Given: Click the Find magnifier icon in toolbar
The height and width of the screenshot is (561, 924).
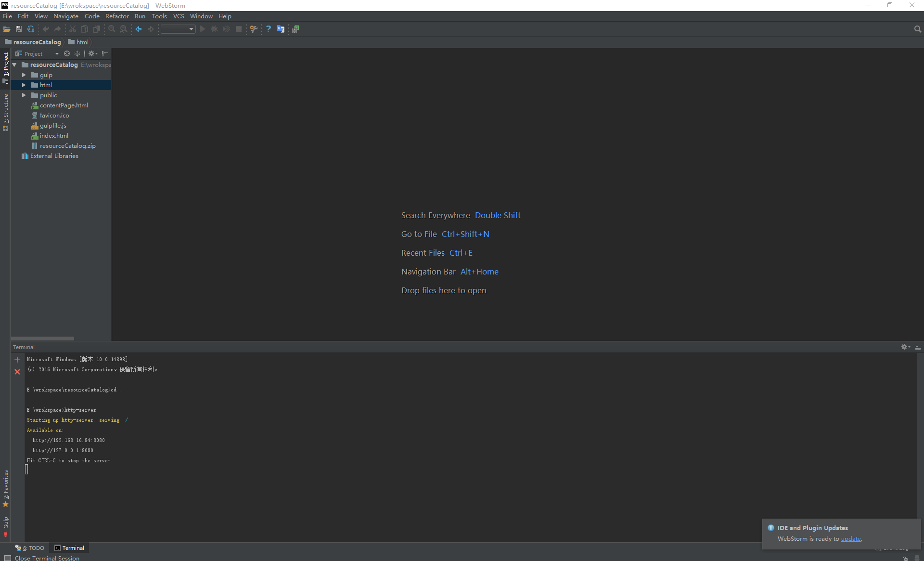Looking at the screenshot, I should click(x=112, y=29).
